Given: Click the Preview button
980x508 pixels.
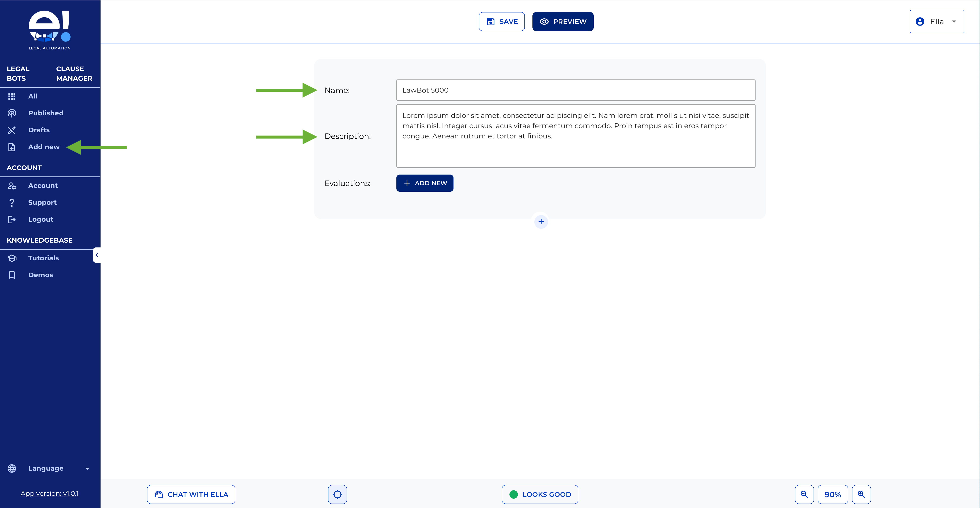Looking at the screenshot, I should (x=563, y=21).
